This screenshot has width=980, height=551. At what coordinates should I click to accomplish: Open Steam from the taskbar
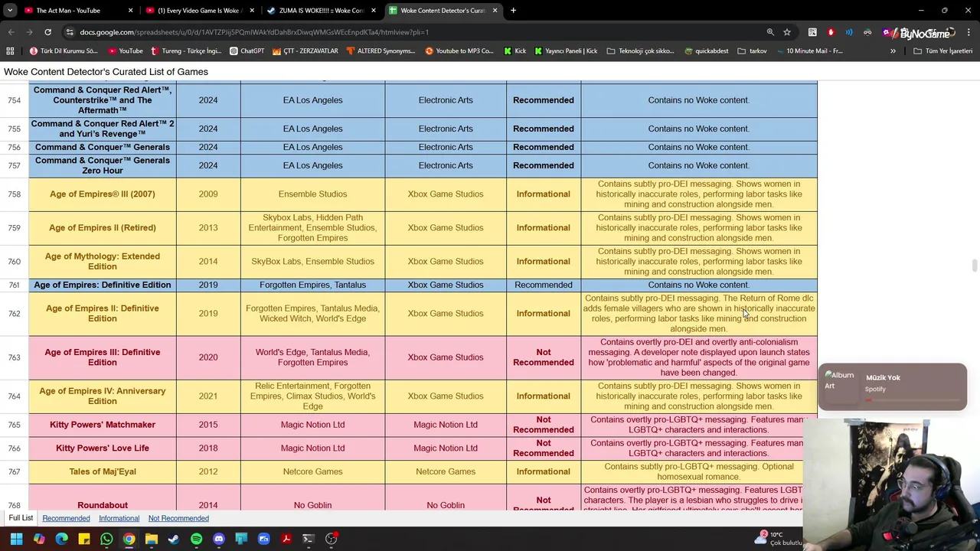click(174, 540)
